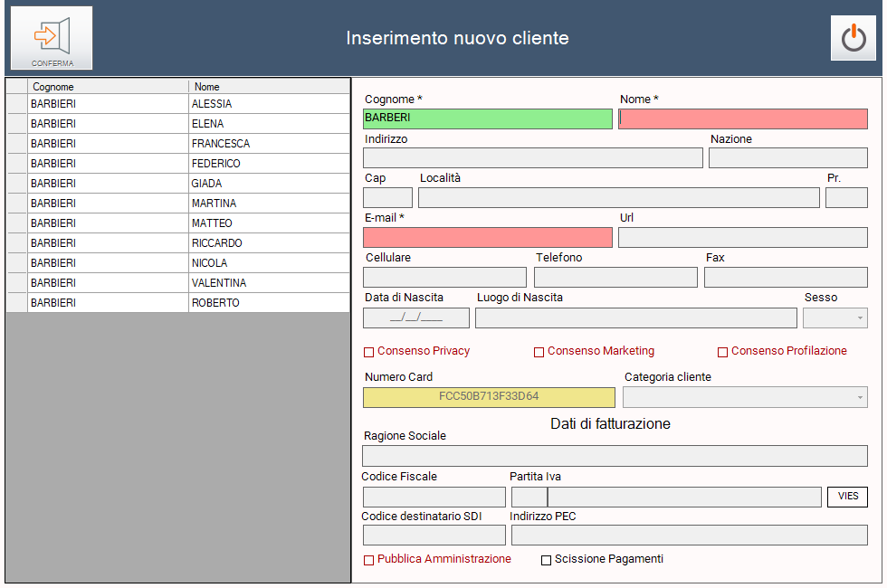887x588 pixels.
Task: Click the row selector beside ELENA row
Action: [16, 123]
